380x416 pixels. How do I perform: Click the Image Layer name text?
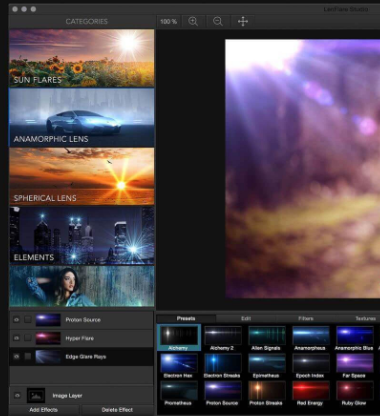tap(67, 396)
